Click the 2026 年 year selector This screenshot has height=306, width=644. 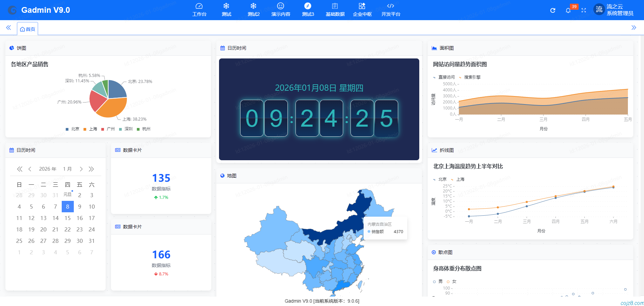pyautogui.click(x=48, y=169)
